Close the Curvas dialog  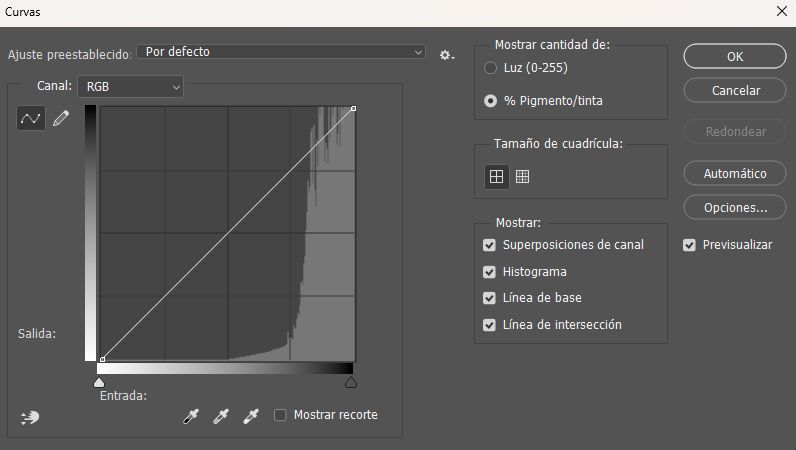pyautogui.click(x=782, y=11)
